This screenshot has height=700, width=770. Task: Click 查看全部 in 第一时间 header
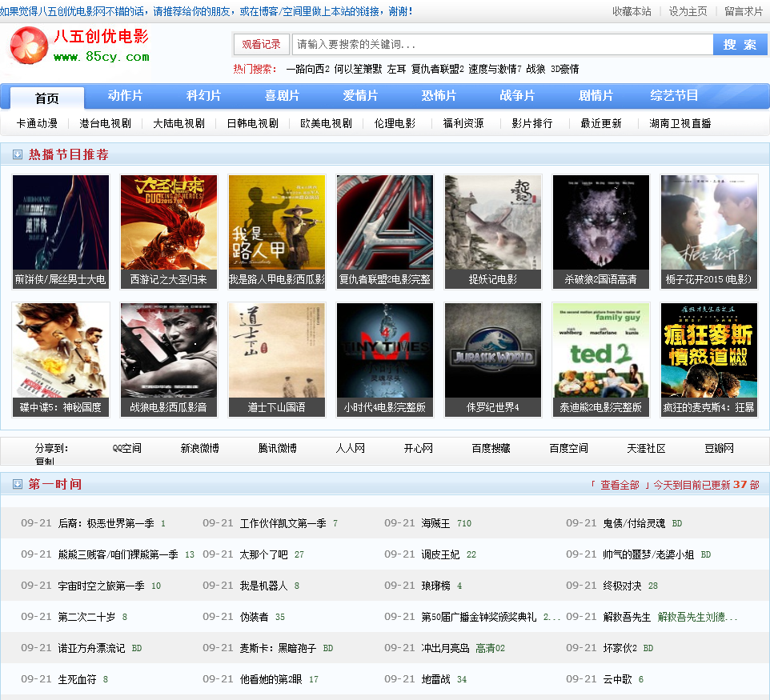(620, 485)
